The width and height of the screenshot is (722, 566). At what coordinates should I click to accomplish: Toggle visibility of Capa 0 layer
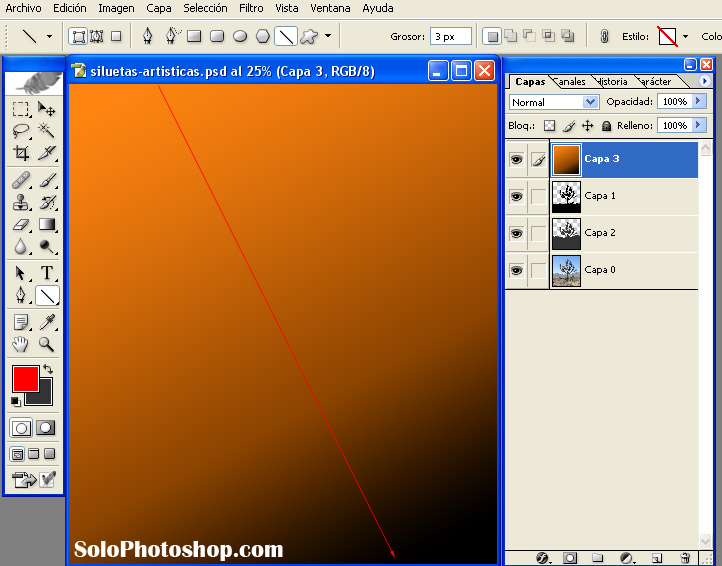click(516, 270)
